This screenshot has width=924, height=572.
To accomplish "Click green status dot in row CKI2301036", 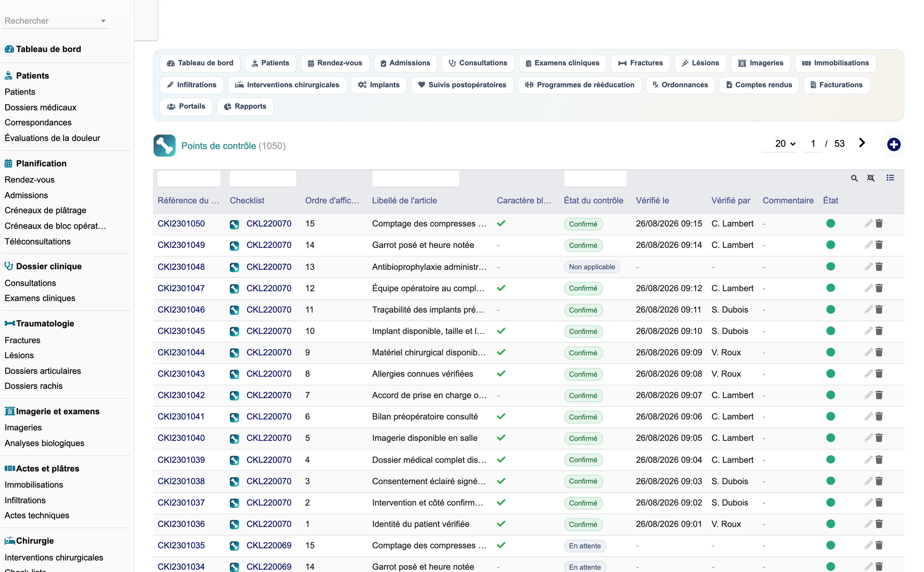I will tap(830, 524).
